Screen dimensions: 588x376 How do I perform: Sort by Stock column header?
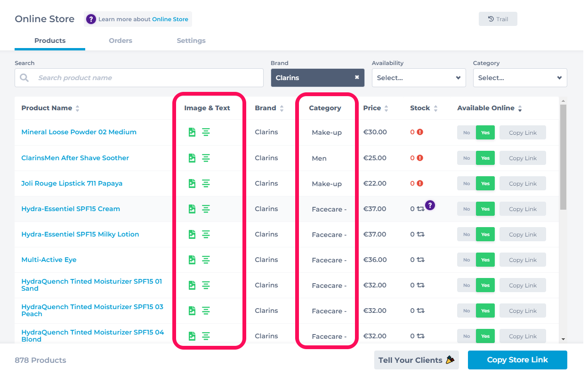(424, 108)
